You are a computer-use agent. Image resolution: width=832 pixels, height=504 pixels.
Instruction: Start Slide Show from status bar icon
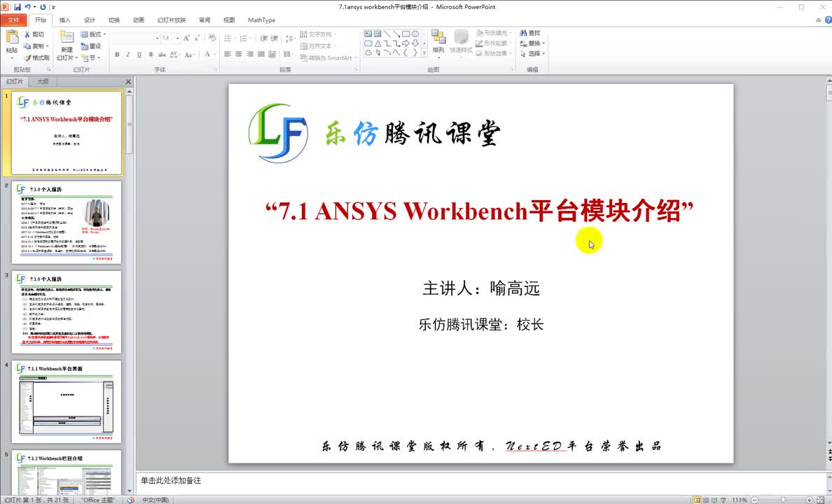pos(723,500)
